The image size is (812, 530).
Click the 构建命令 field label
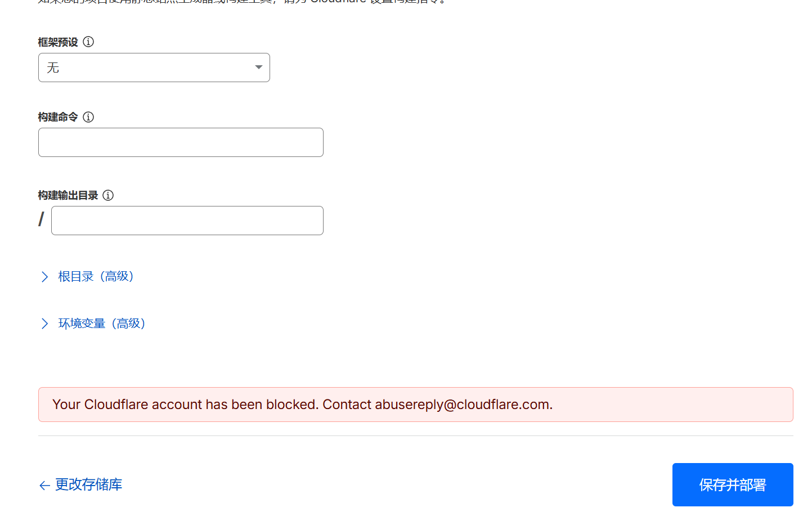(58, 117)
